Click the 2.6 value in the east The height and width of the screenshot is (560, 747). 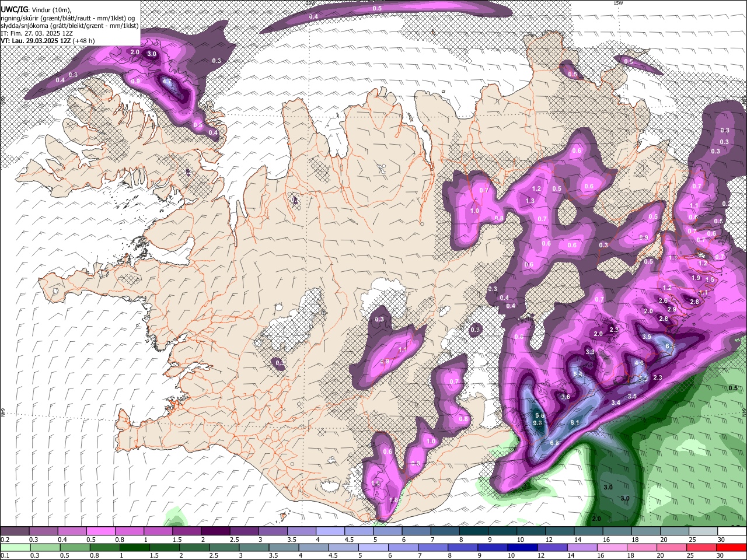point(663,300)
